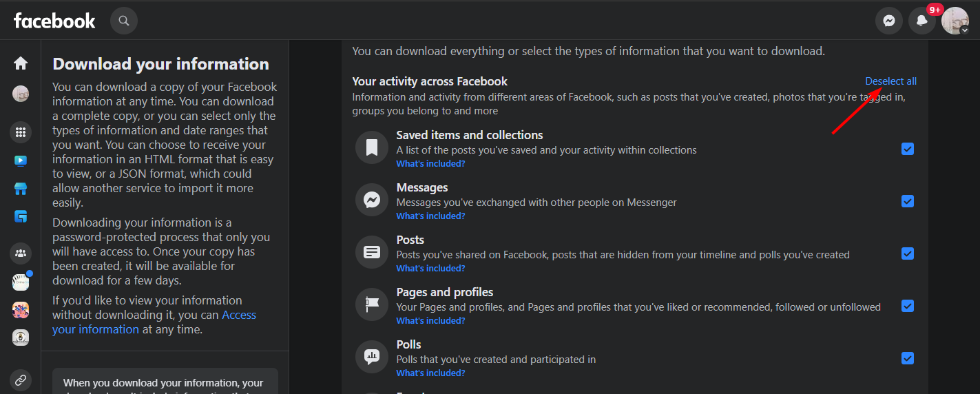The height and width of the screenshot is (394, 980).
Task: Click the Posts speech bubble icon
Action: 372,252
